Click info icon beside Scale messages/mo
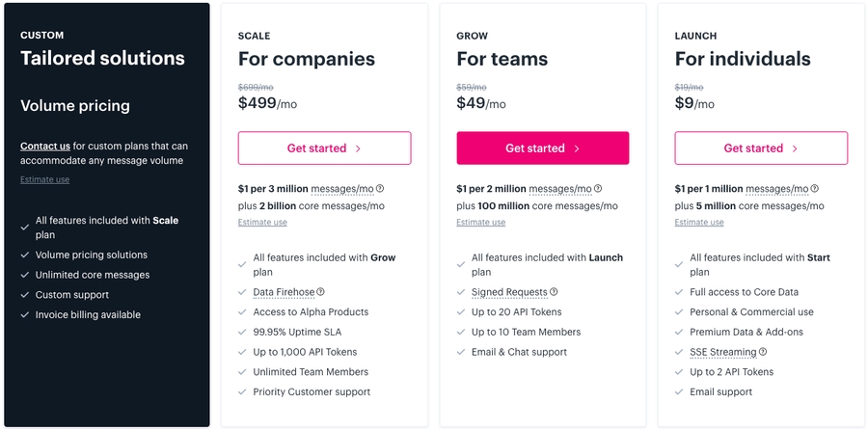The width and height of the screenshot is (868, 429). 380,189
